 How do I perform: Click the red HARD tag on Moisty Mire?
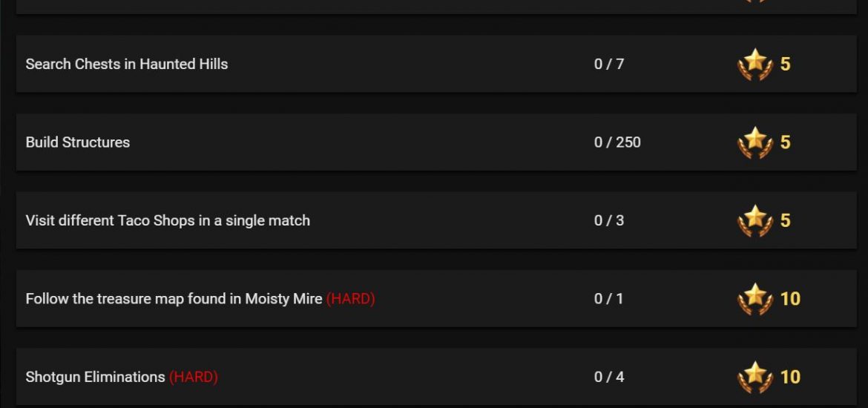click(350, 299)
